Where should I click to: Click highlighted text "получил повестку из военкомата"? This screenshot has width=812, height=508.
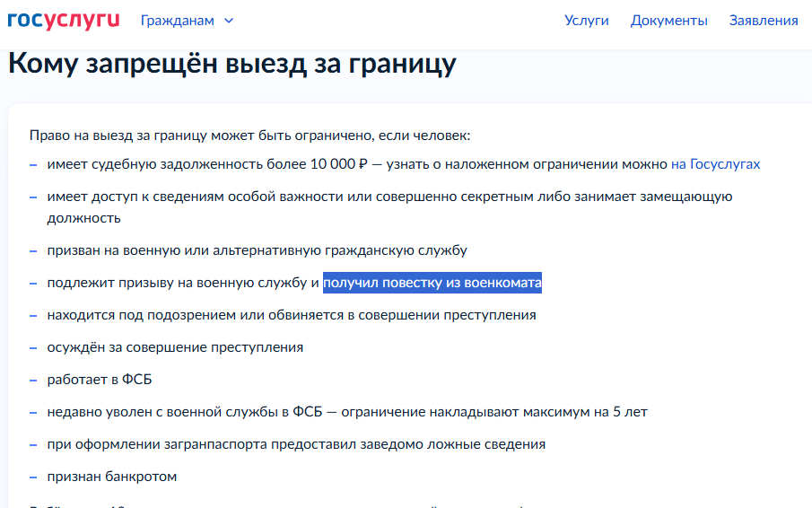(432, 284)
